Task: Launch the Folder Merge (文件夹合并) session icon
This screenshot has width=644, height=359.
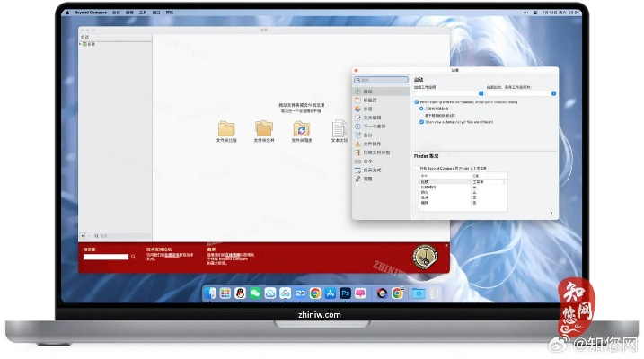Action: tap(264, 129)
